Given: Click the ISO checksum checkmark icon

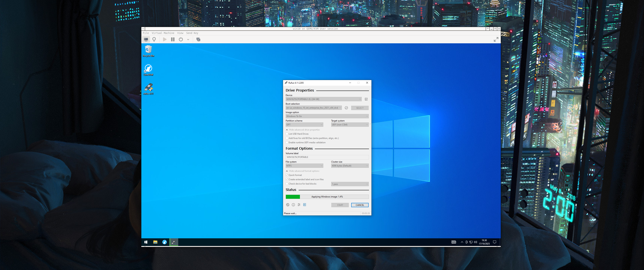Looking at the screenshot, I should click(346, 108).
